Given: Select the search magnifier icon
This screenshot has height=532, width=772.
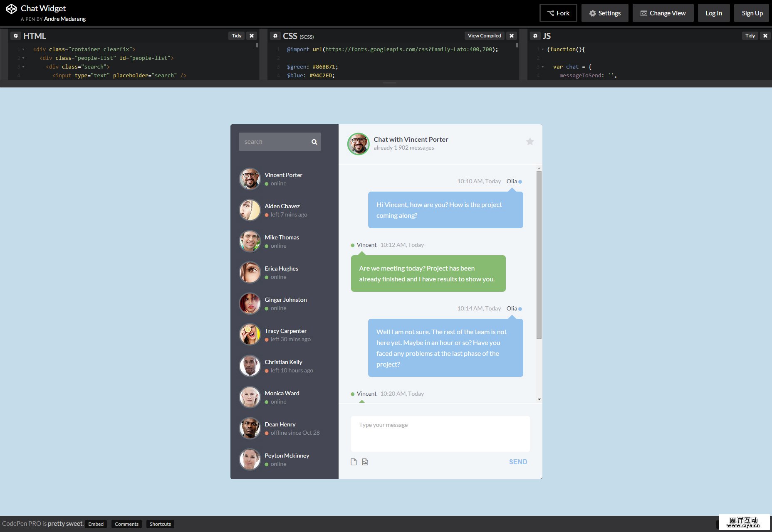Looking at the screenshot, I should click(x=314, y=141).
